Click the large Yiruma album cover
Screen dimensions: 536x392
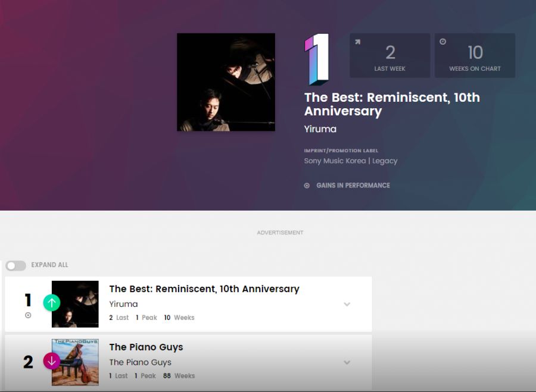[x=226, y=82]
